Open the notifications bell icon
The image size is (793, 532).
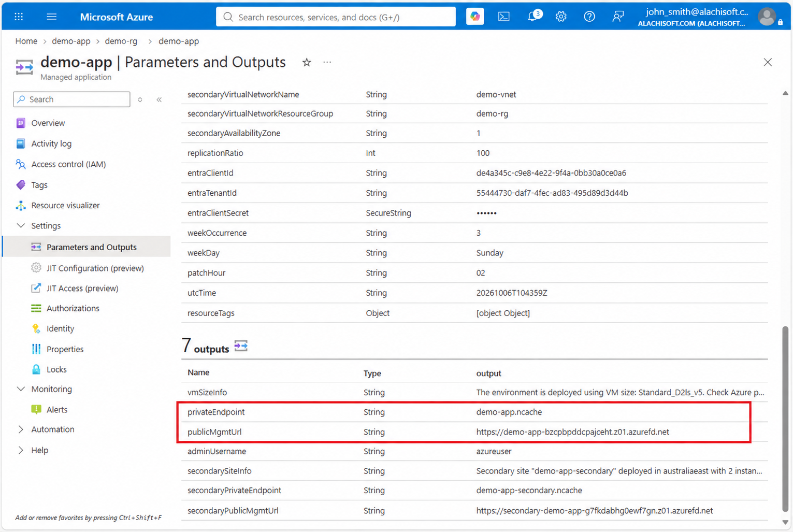pos(533,17)
